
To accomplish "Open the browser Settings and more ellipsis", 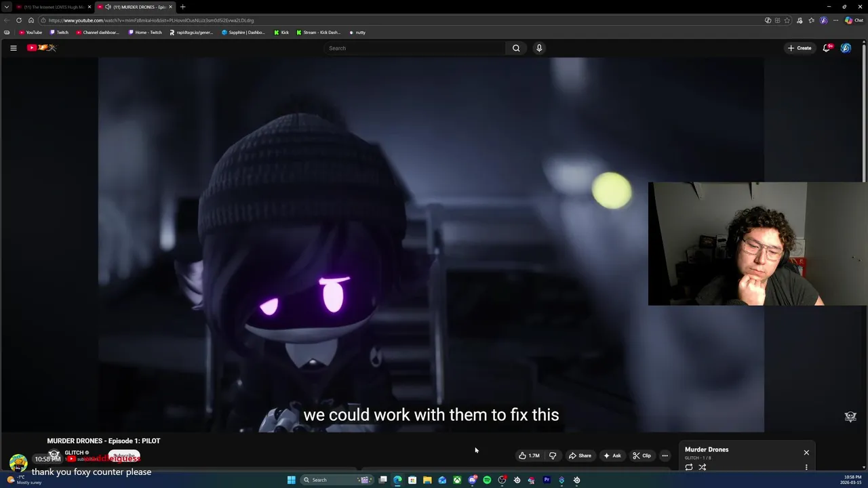I will coord(836,20).
